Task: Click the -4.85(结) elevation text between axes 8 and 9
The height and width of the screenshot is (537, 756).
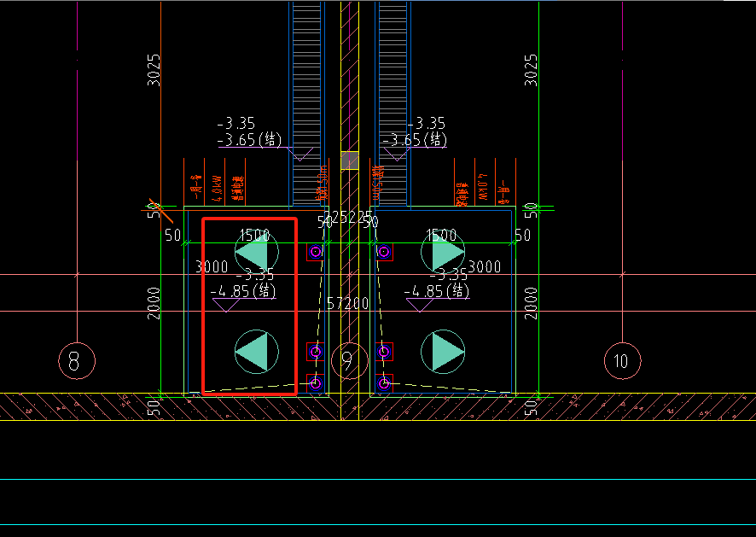Action: [243, 291]
